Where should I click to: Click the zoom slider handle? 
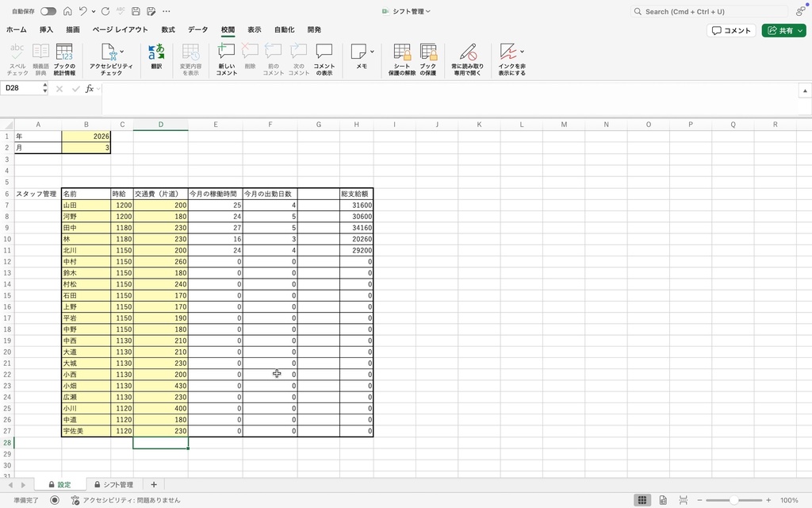[733, 500]
